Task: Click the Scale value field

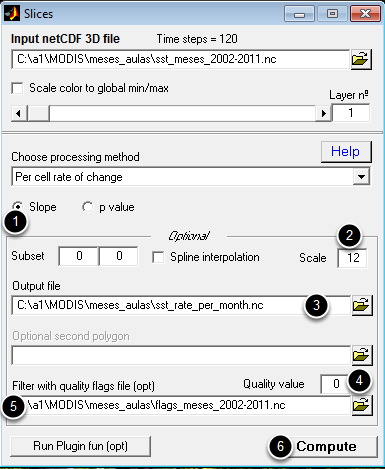Action: coord(353,258)
